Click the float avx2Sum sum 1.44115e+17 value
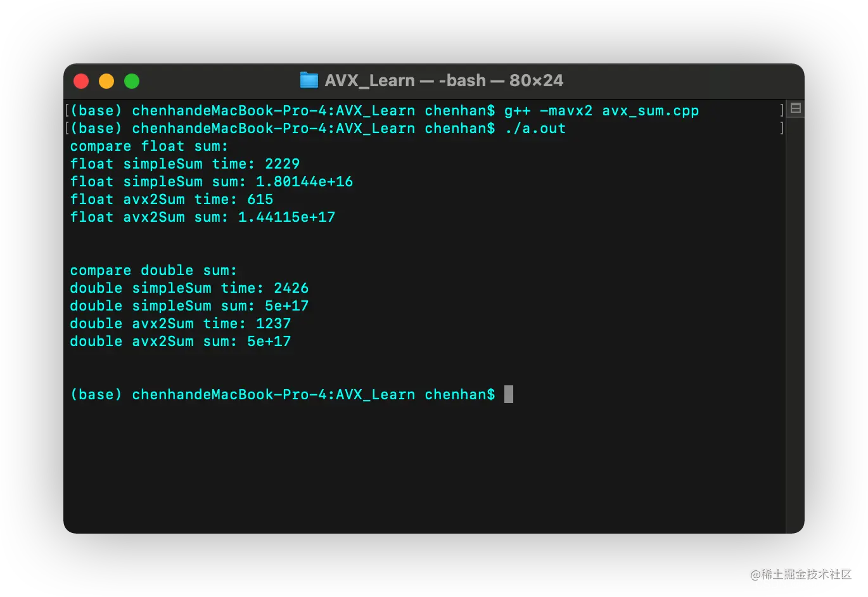 (x=286, y=217)
